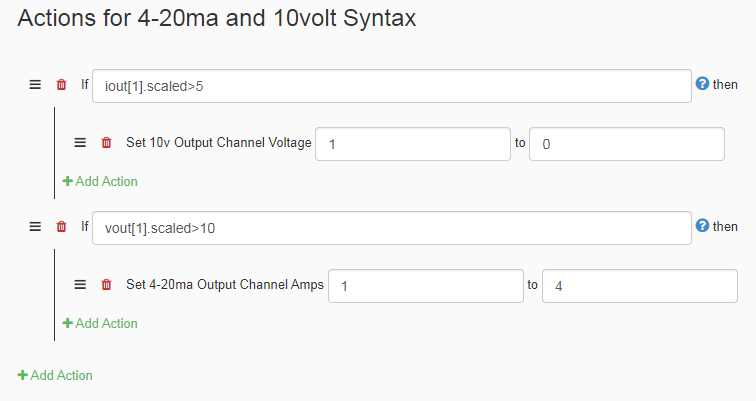
Task: Click the drag handle for iout[1].scaled>5 rule
Action: [35, 84]
